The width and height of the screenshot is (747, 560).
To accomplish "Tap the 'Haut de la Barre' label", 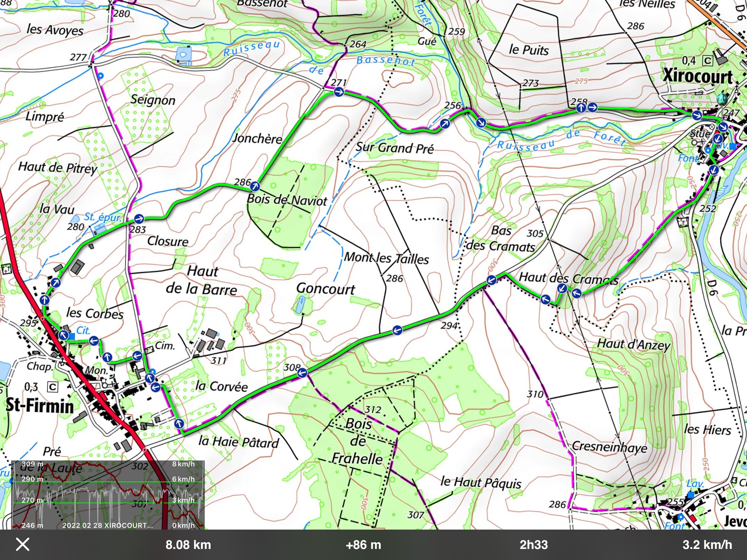I will [x=202, y=280].
